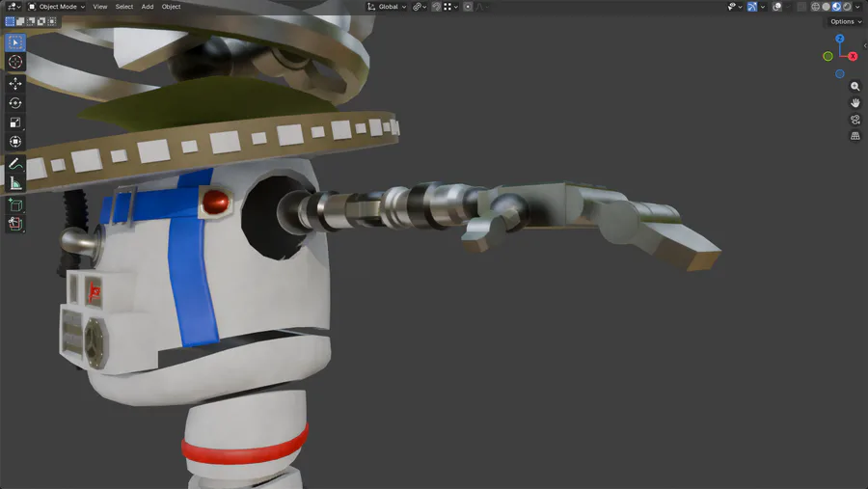Switch to Rendered shading
868x489 pixels.
click(847, 7)
